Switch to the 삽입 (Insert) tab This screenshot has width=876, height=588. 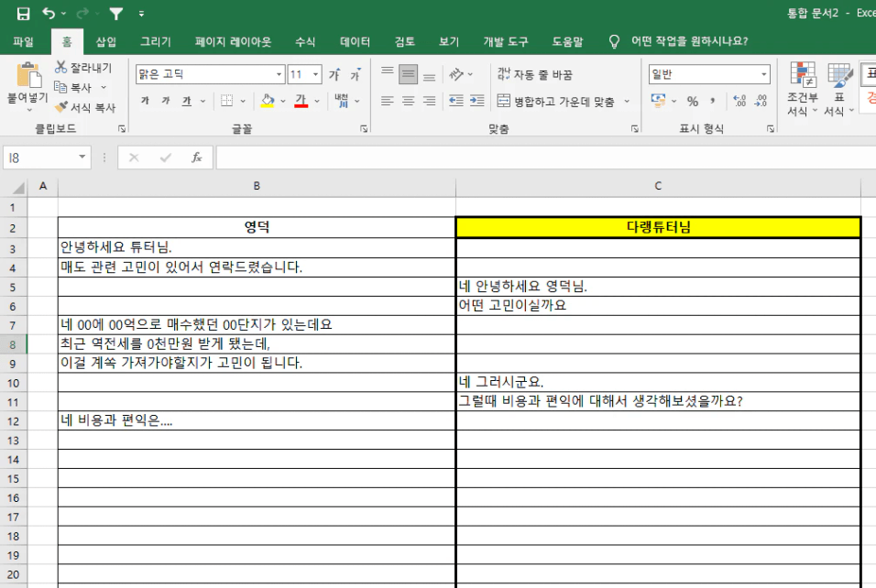click(x=106, y=41)
